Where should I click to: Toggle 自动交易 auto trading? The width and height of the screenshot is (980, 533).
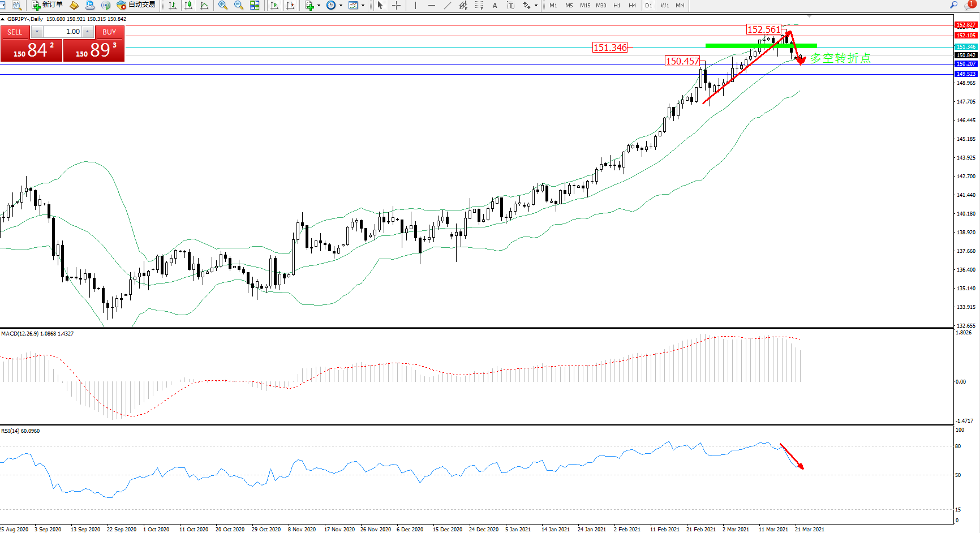[136, 5]
